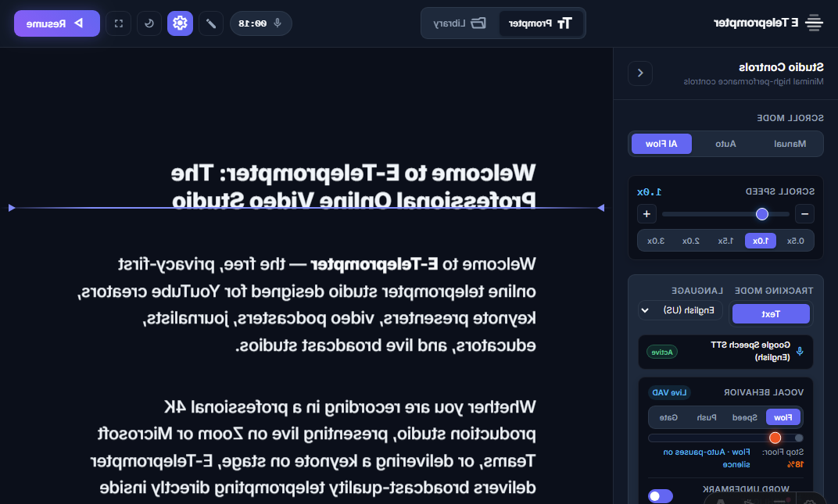This screenshot has width=838, height=504.
Task: Switch to the Library tab
Action: pos(460,23)
